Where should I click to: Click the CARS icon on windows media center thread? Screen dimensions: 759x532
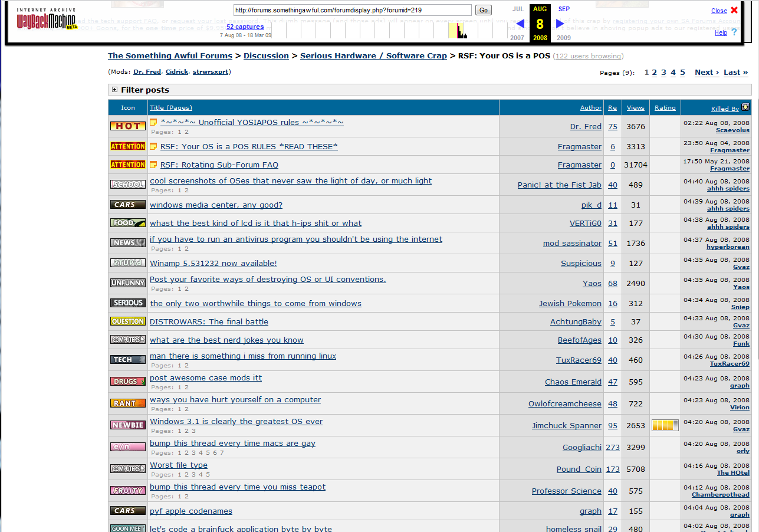(x=128, y=205)
